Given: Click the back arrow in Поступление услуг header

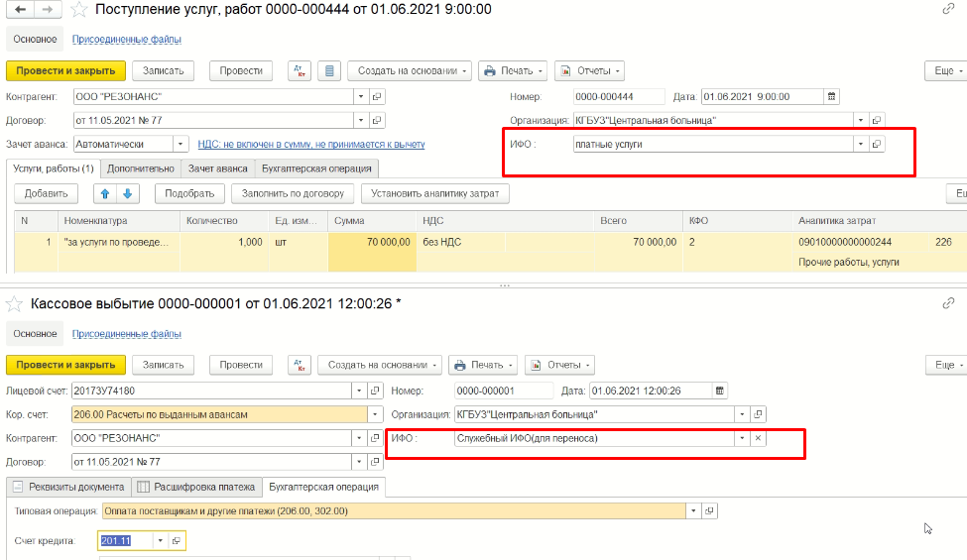Looking at the screenshot, I should 20,10.
